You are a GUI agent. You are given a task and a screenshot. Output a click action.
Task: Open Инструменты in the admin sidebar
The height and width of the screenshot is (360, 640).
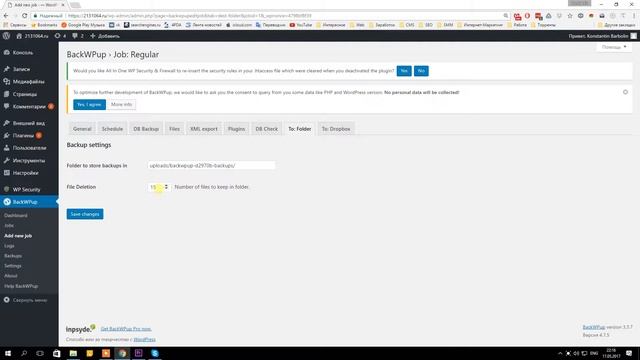point(29,160)
